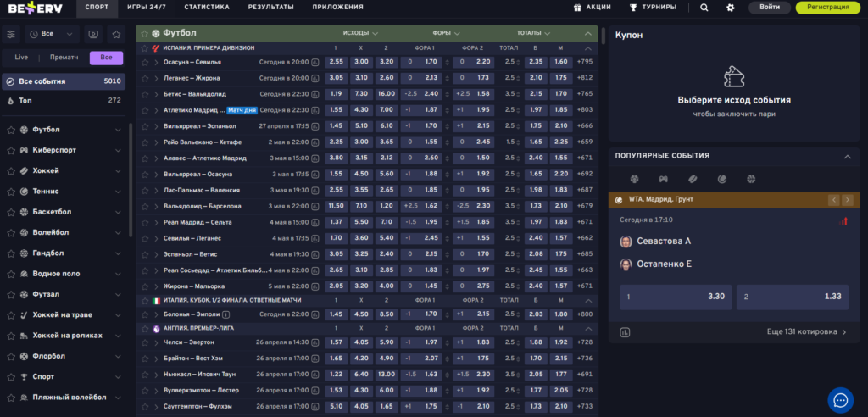This screenshot has height=417, width=868.
Task: Open the Спорт top tab
Action: (x=97, y=8)
